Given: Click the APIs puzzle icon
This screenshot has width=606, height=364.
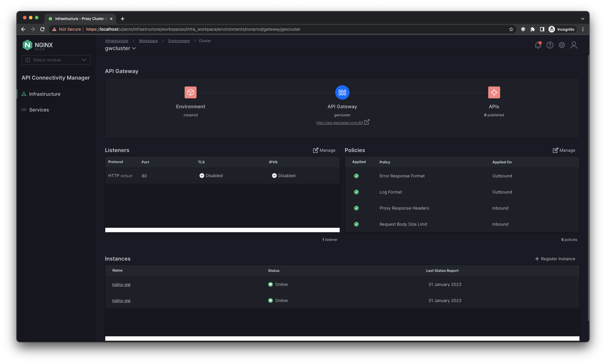Looking at the screenshot, I should click(x=494, y=92).
